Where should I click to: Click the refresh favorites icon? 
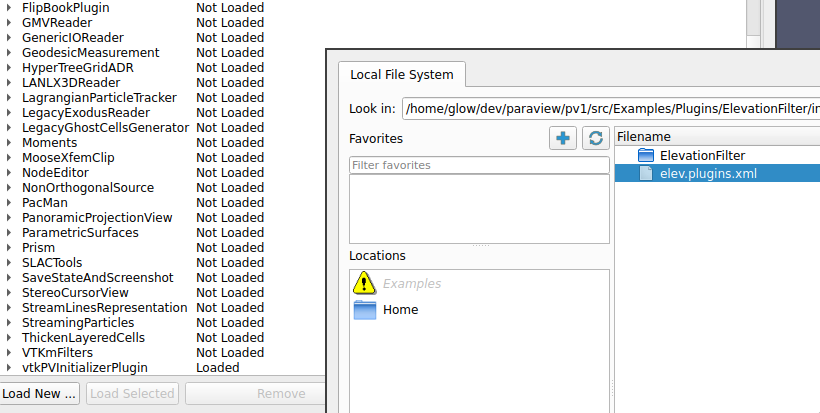pos(596,138)
